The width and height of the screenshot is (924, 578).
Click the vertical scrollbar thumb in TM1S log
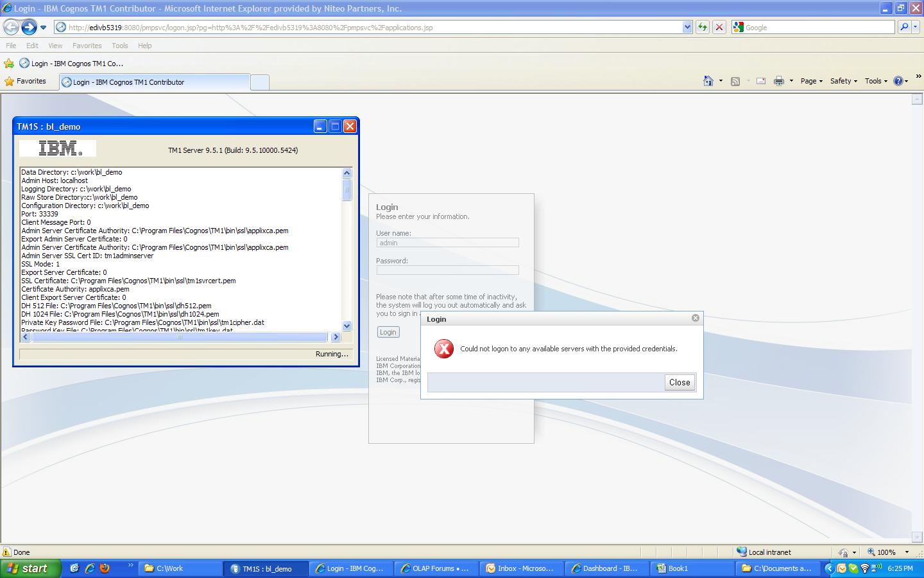point(347,189)
